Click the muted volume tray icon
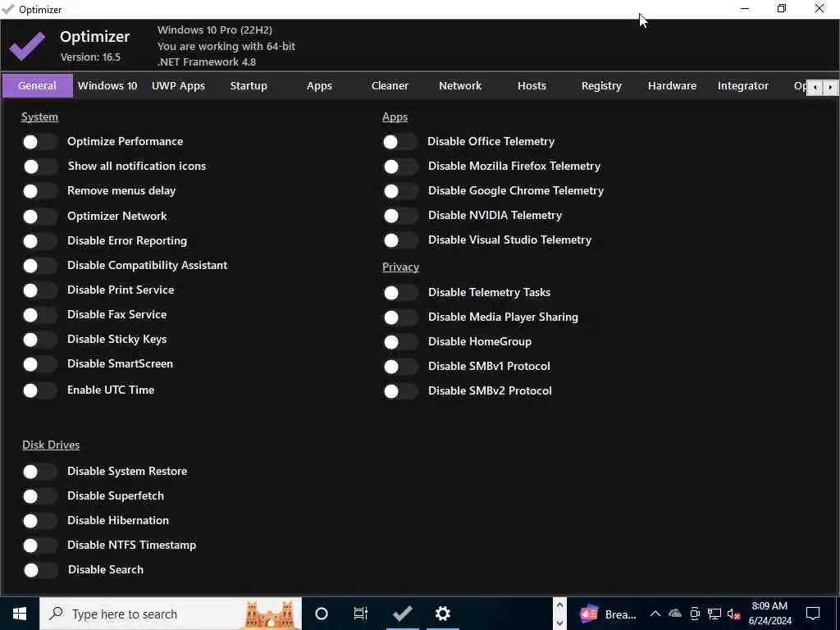This screenshot has width=840, height=630. click(734, 614)
